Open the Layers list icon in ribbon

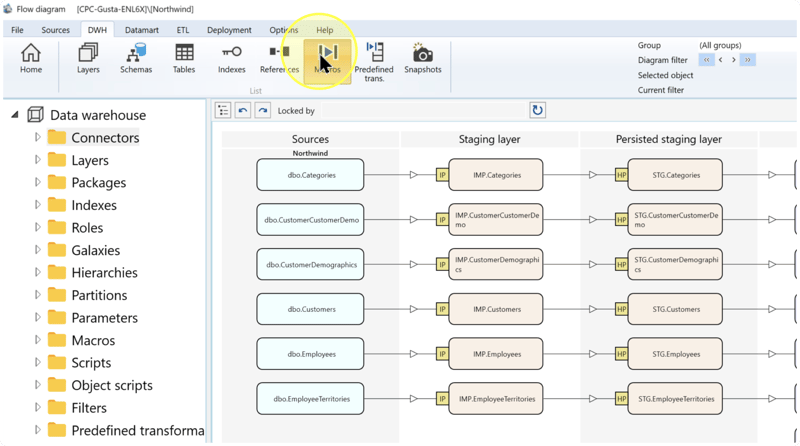[88, 59]
